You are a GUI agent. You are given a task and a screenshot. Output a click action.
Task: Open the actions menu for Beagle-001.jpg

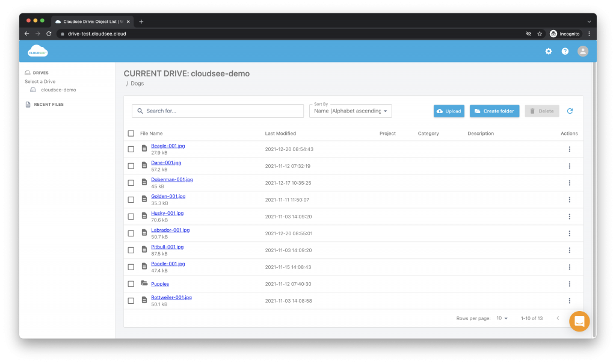pos(569,149)
